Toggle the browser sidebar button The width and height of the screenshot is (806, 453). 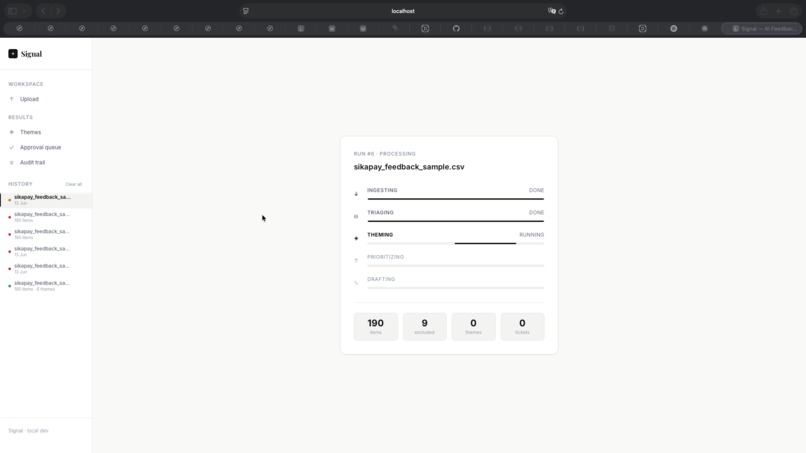click(x=13, y=11)
